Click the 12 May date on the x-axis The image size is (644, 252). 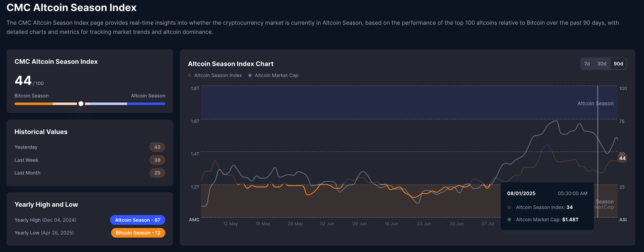pyautogui.click(x=231, y=224)
